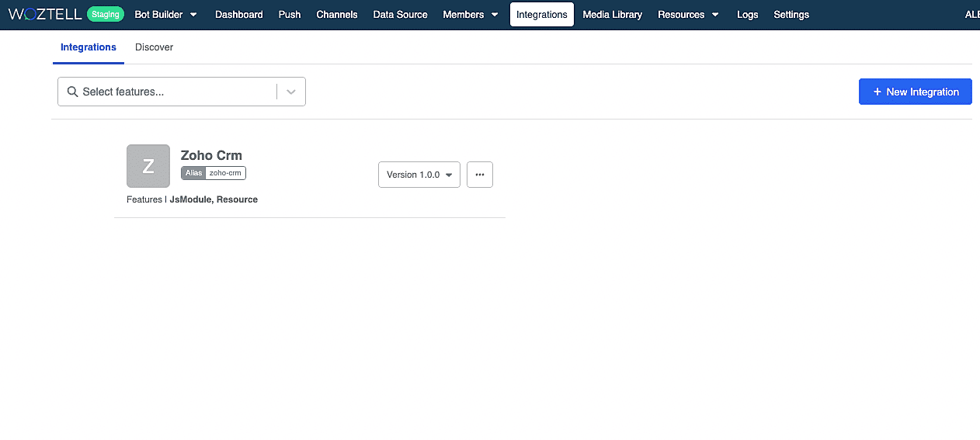Screen dimensions: 980x440
Task: Switch to the Integrations tab
Action: pos(89,47)
